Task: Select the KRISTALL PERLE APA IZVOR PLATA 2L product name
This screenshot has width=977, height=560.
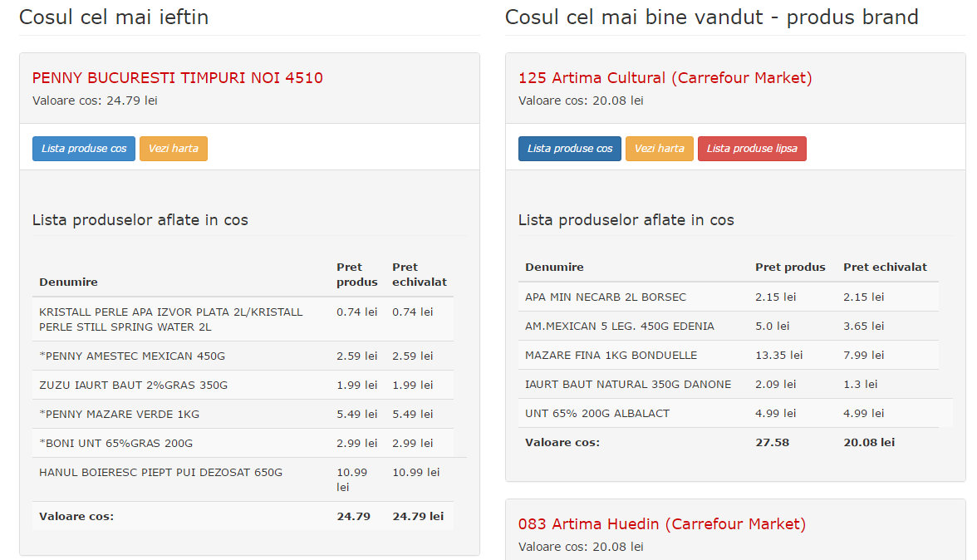Action: pyautogui.click(x=171, y=320)
